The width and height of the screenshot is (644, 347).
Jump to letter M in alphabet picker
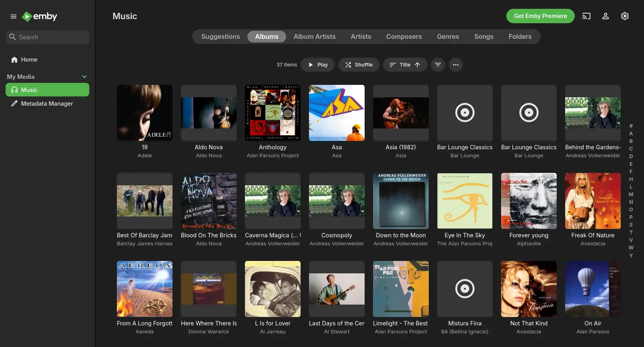pyautogui.click(x=631, y=195)
